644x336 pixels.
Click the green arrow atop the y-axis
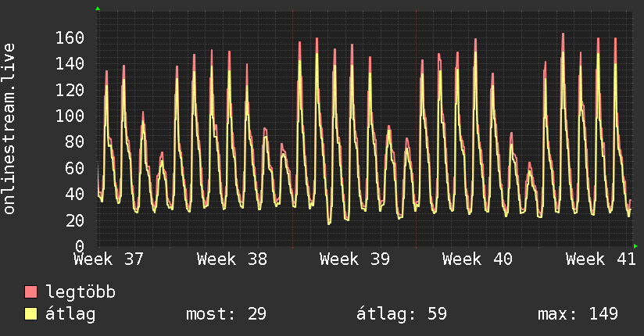[98, 9]
